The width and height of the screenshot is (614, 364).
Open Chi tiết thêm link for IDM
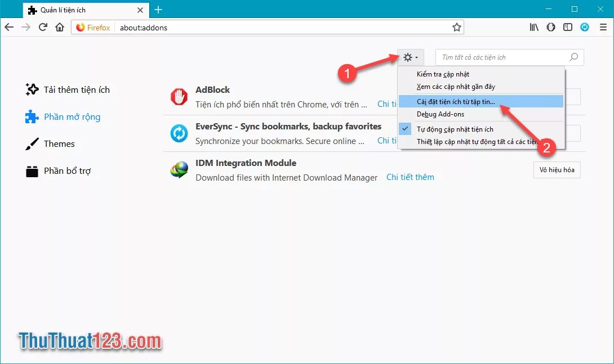pos(410,177)
